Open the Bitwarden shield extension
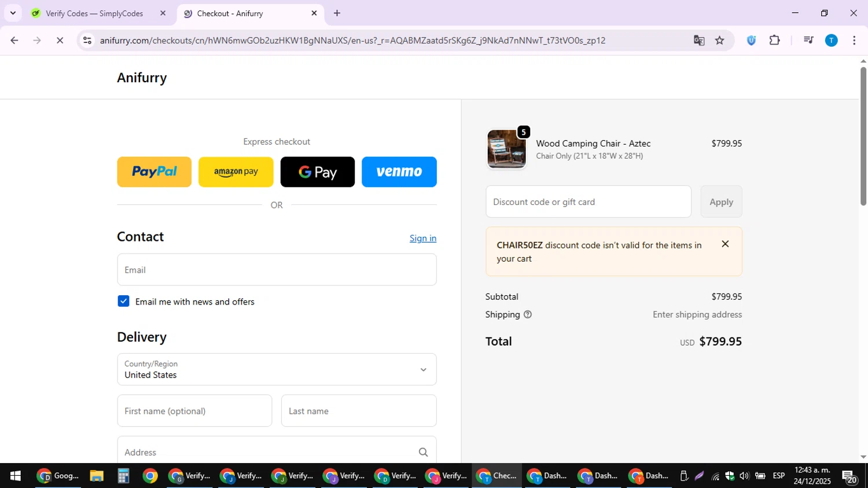The image size is (868, 488). coord(751,41)
